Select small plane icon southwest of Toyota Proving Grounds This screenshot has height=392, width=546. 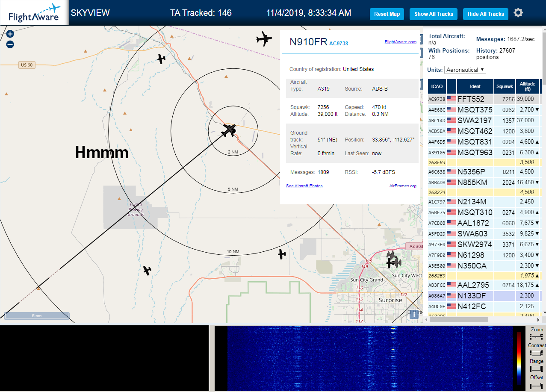pos(147,270)
